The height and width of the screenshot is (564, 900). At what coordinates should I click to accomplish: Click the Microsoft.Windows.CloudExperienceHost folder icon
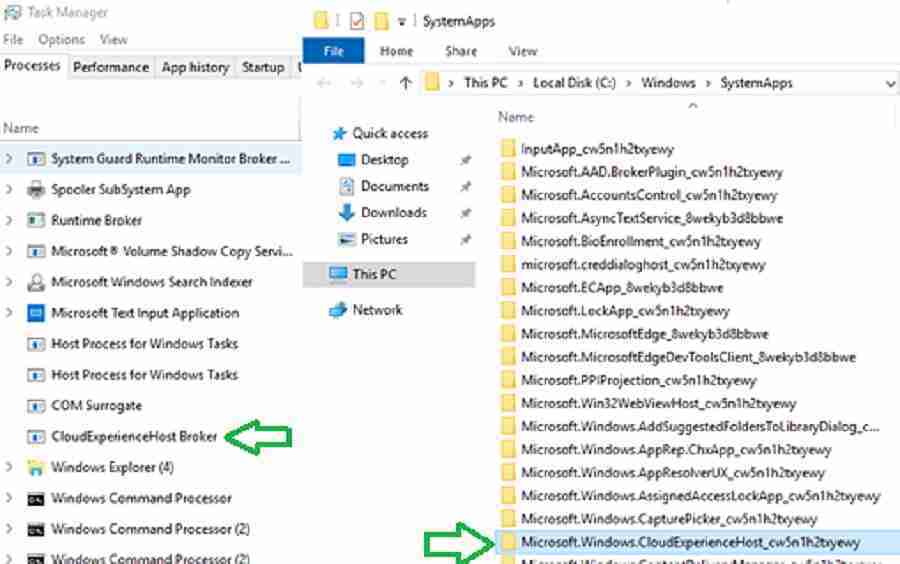click(508, 542)
